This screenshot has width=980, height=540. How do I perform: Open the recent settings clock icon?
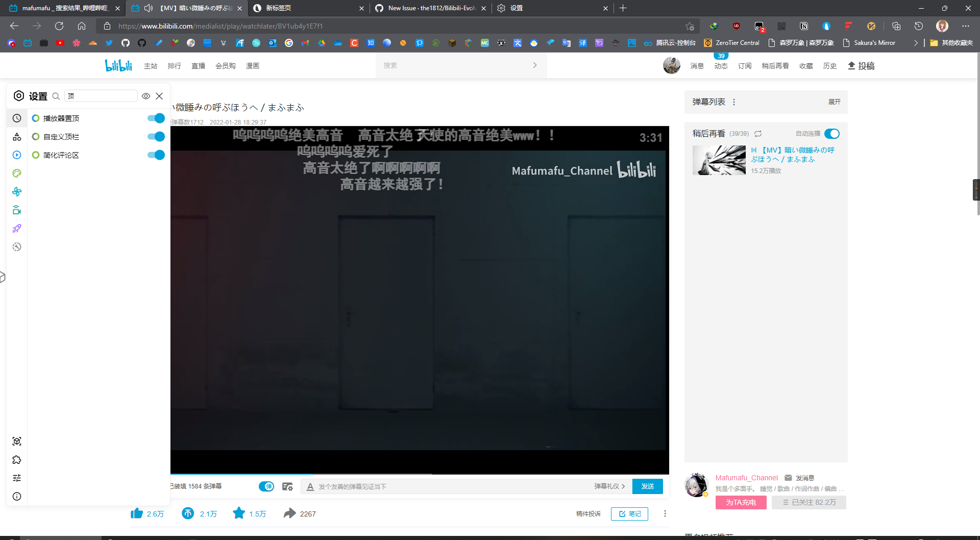pyautogui.click(x=17, y=118)
